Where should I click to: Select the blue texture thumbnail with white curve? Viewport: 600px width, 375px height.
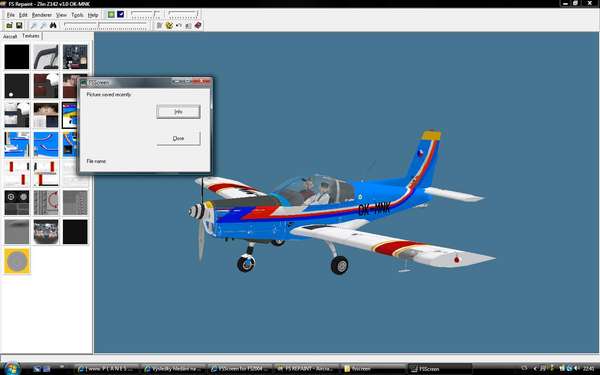pos(46,144)
